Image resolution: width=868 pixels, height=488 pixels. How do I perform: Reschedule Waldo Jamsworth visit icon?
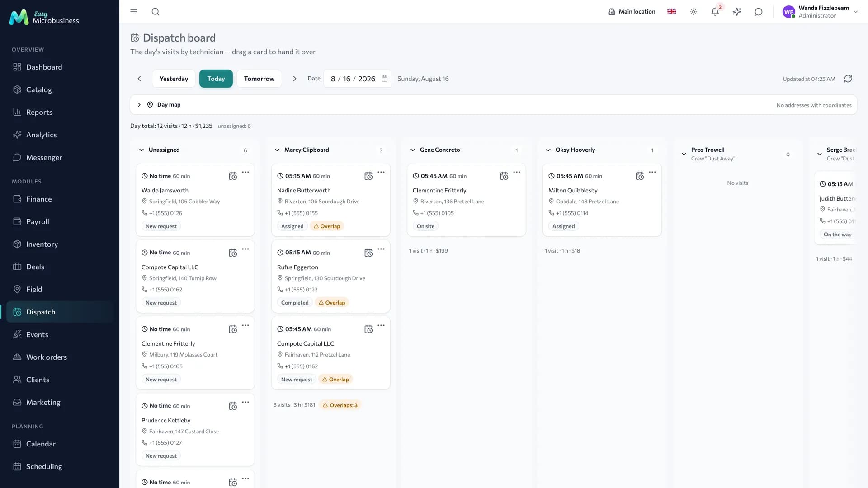tap(233, 176)
